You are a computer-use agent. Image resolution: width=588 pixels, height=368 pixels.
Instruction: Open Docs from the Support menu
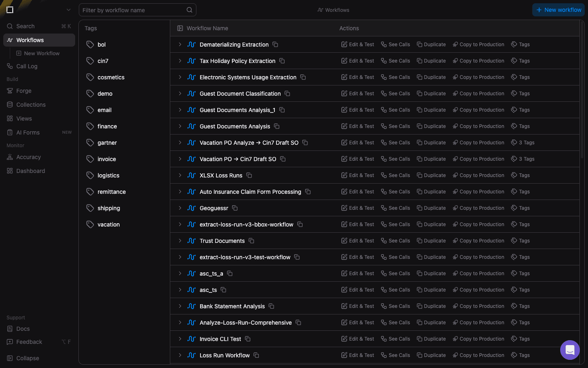tap(22, 329)
